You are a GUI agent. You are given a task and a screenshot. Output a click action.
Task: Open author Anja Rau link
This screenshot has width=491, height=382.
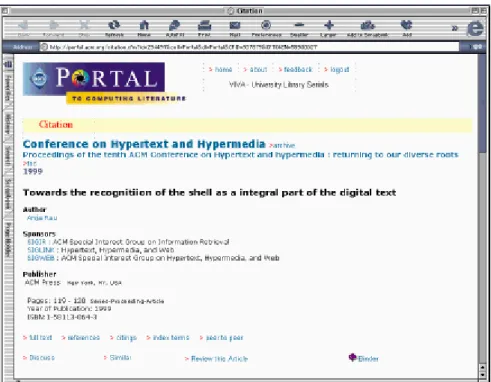tap(42, 218)
